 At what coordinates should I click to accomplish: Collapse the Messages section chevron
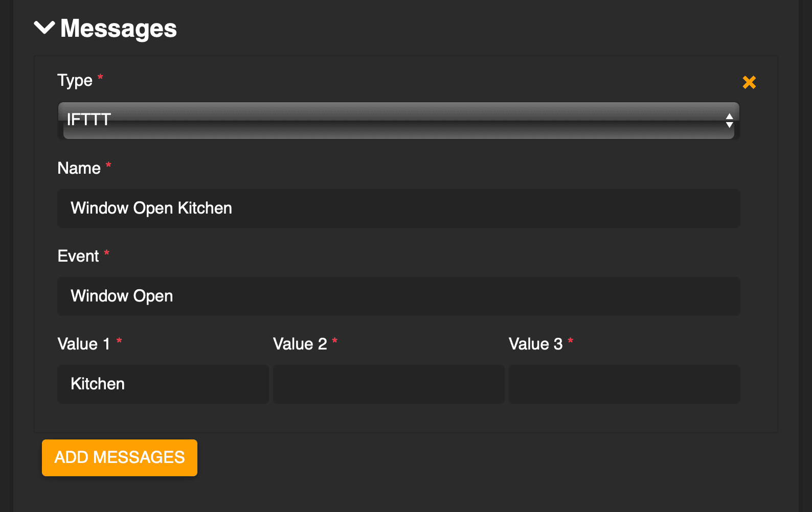tap(44, 28)
